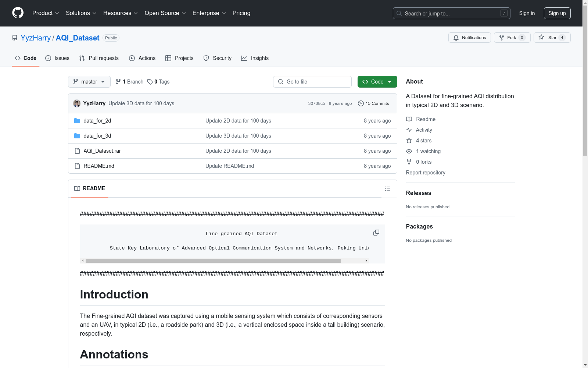Click the YyzHarry avatar in commit row

point(77,103)
